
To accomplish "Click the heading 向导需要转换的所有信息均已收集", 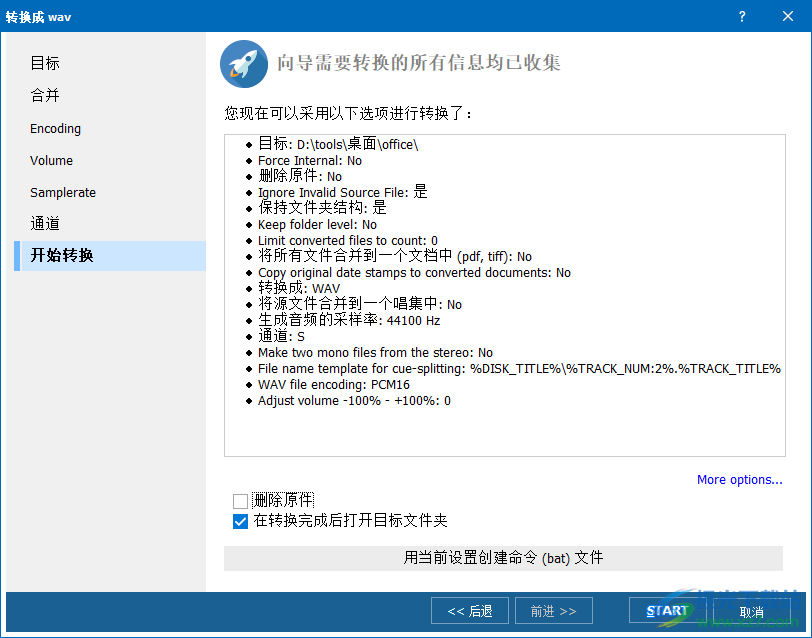I will pos(418,63).
